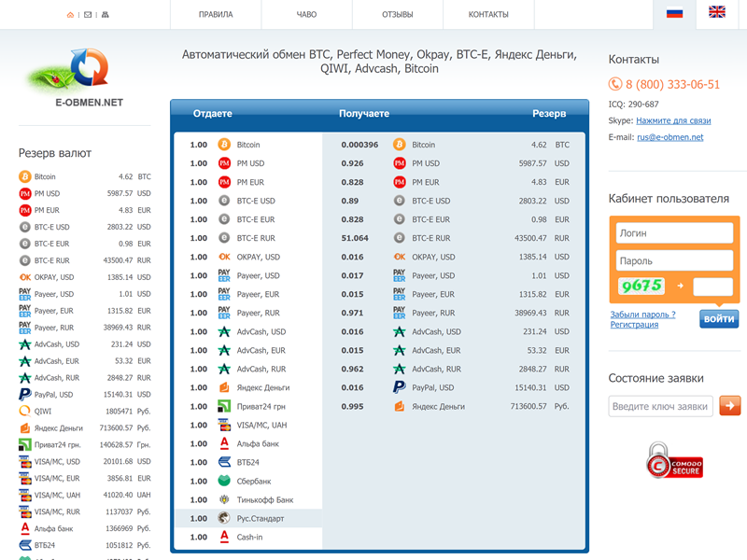Pick the Приват24 грн icon in Отдаете
The width and height of the screenshot is (747, 560).
[224, 406]
